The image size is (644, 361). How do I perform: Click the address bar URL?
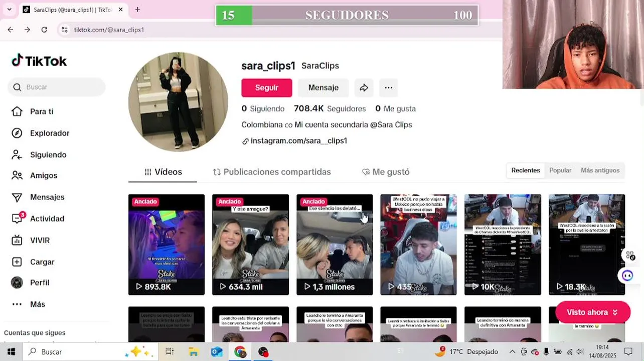(x=109, y=30)
